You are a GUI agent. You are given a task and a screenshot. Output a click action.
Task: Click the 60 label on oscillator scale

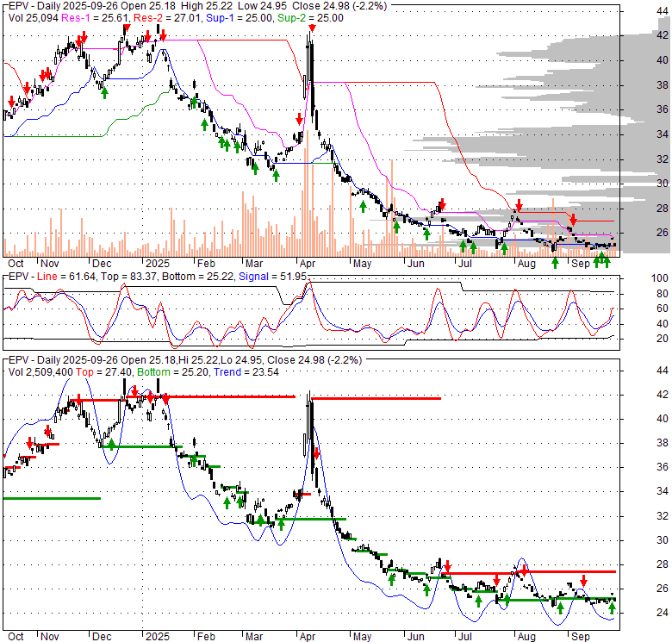[663, 309]
